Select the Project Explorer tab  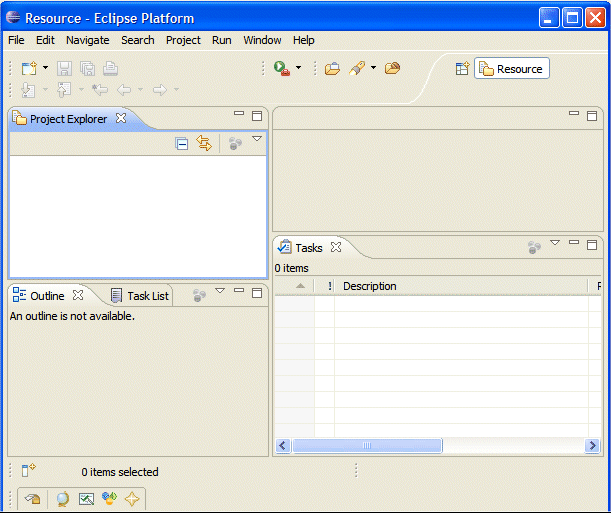click(68, 119)
